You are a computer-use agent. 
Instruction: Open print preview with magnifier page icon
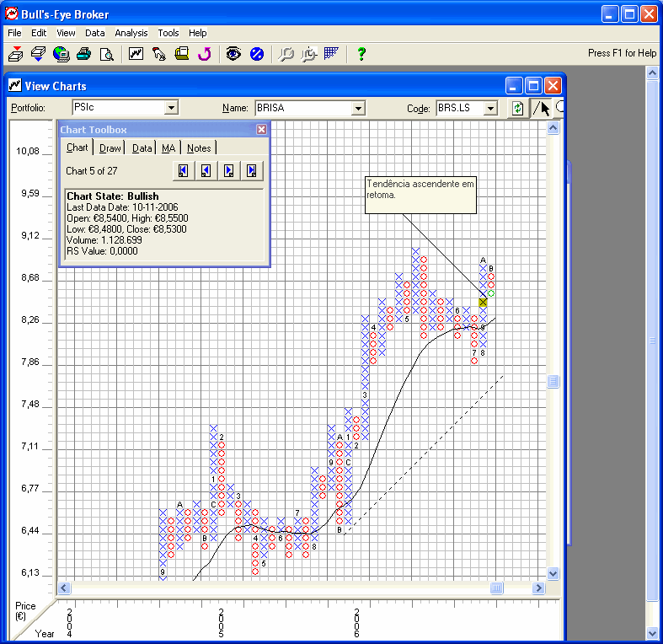coord(106,54)
